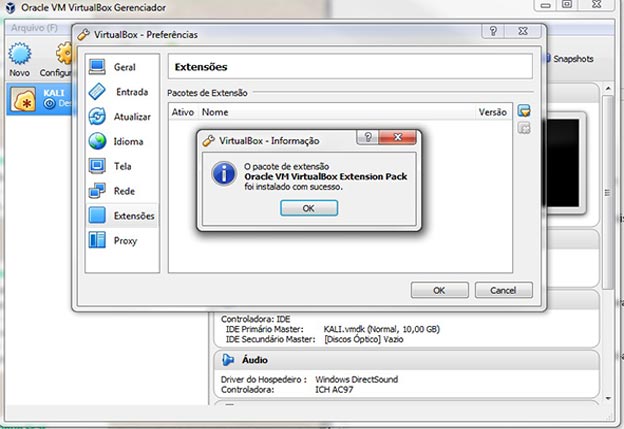The width and height of the screenshot is (624, 429).
Task: Click the scrollbar down arrow
Action: (608, 398)
